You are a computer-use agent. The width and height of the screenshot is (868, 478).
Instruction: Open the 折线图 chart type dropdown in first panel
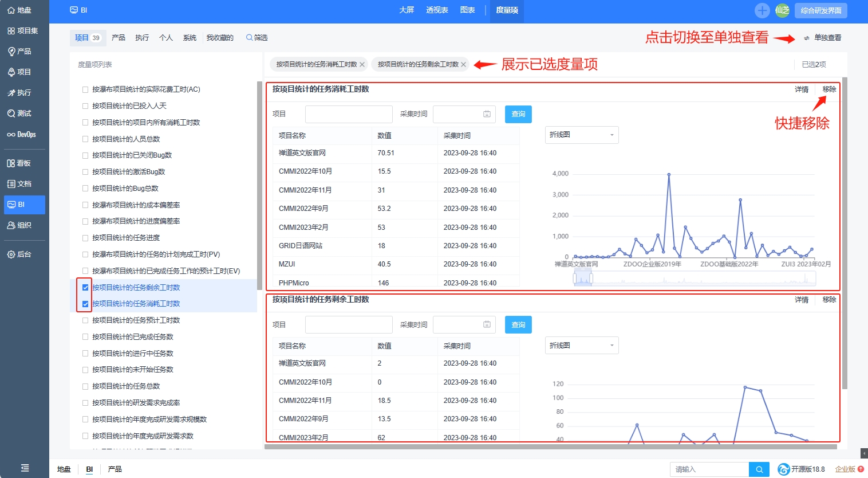tap(581, 135)
